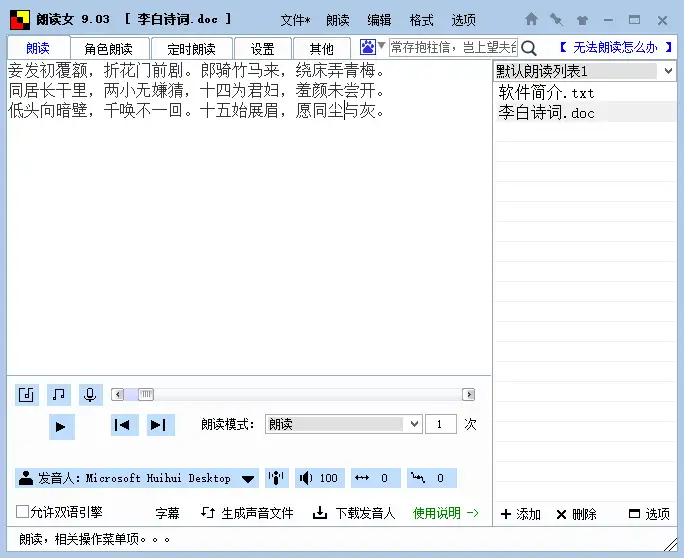Click the magnifier search icon

[x=529, y=48]
